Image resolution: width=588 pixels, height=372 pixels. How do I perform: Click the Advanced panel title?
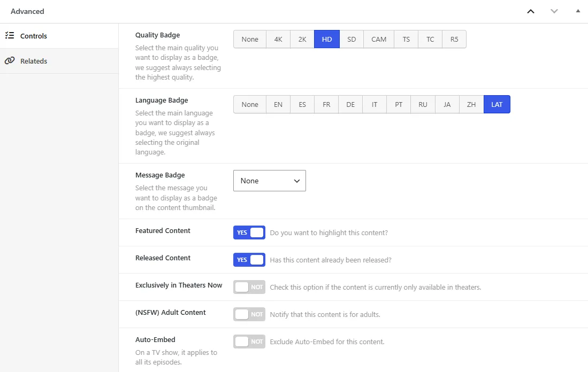[x=27, y=11]
